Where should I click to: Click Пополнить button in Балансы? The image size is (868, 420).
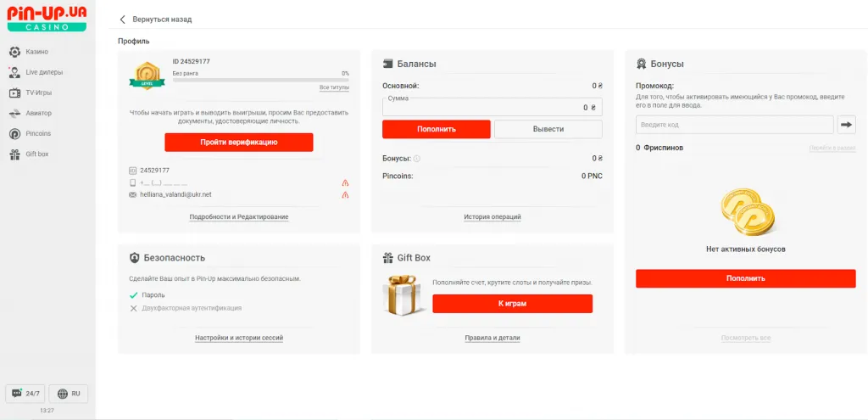coord(437,129)
